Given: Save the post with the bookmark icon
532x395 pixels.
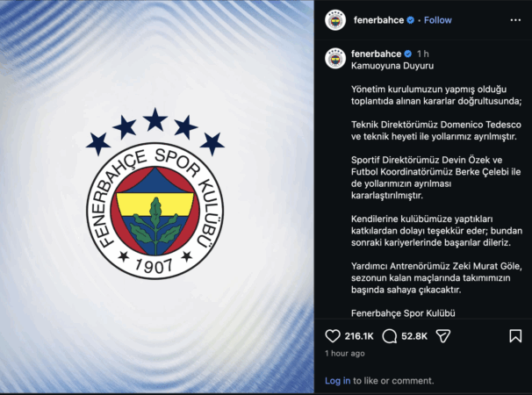Looking at the screenshot, I should [x=515, y=336].
